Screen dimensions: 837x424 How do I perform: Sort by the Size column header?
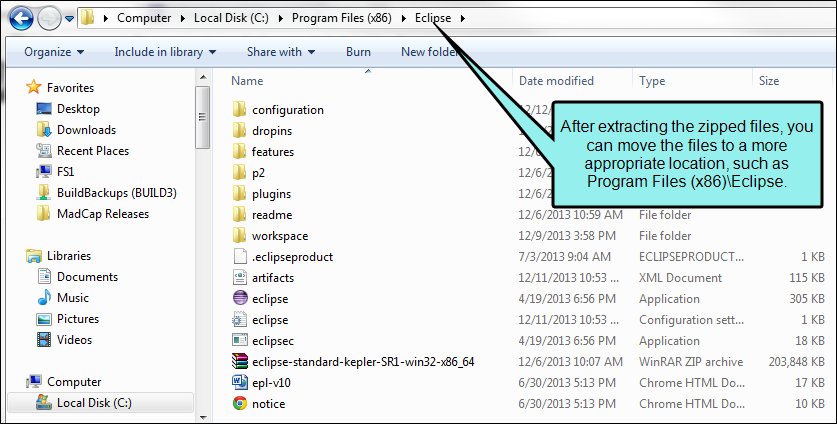[769, 81]
